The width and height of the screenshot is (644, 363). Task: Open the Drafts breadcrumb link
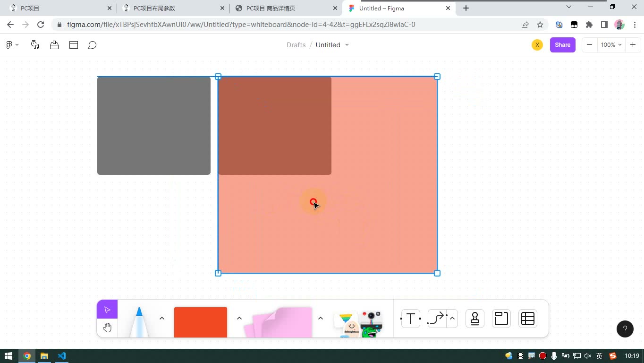(296, 45)
